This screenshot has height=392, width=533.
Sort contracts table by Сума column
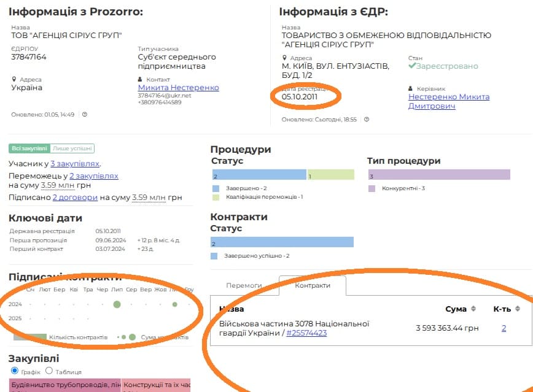tap(473, 309)
